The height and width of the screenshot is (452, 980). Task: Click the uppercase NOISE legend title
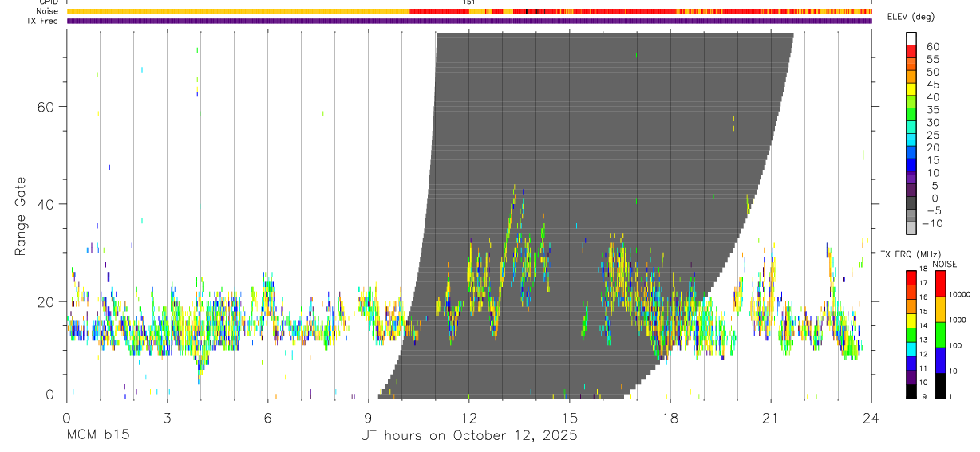click(x=945, y=264)
